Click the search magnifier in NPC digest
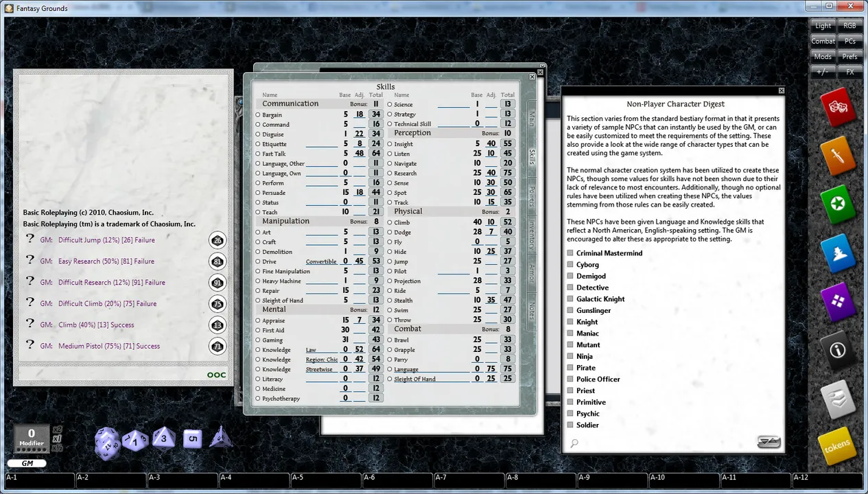Screen dimensions: 868x494 [x=574, y=443]
